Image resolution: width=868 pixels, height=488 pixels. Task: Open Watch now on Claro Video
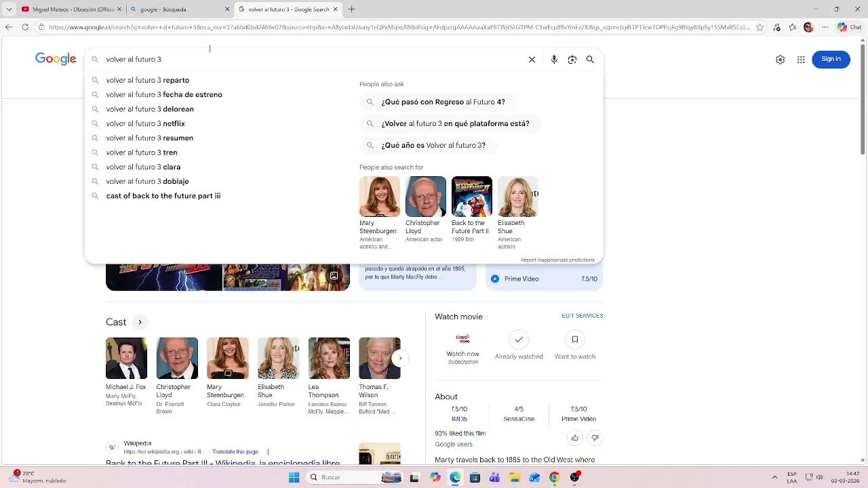point(462,348)
